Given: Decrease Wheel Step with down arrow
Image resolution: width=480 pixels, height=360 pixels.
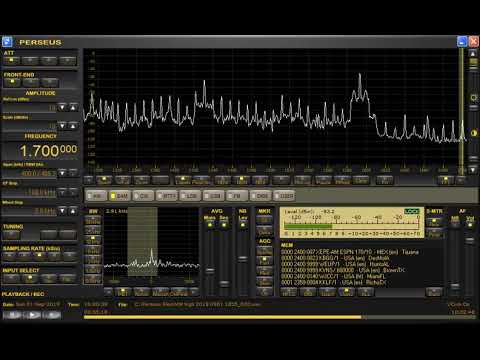Looking at the screenshot, I should pyautogui.click(x=62, y=211).
